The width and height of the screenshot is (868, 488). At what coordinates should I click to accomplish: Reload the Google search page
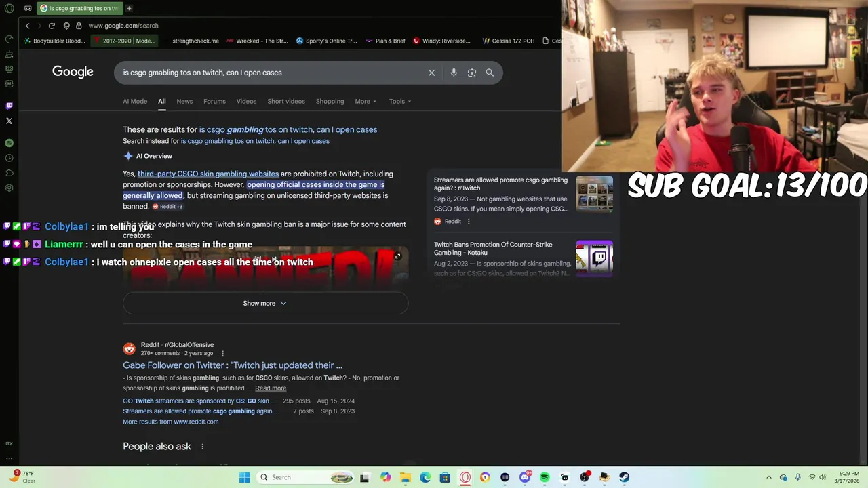point(52,26)
